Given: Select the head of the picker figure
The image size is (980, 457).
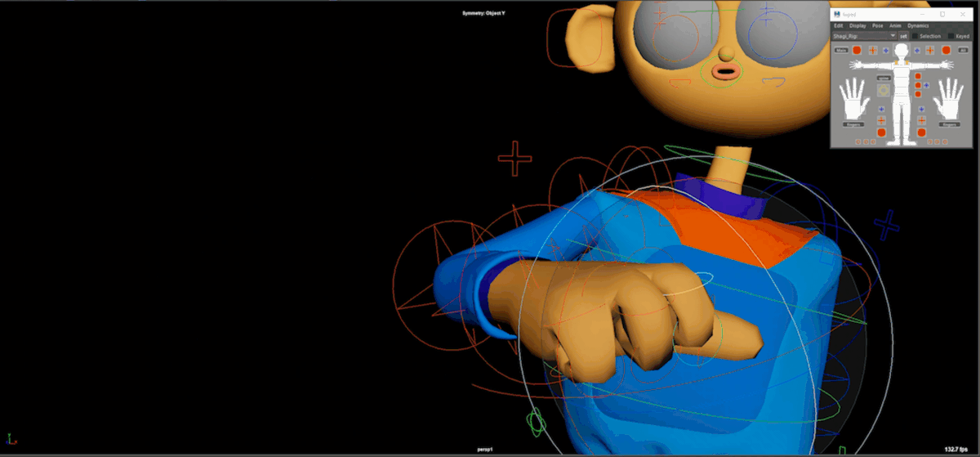Looking at the screenshot, I should coord(901,50).
